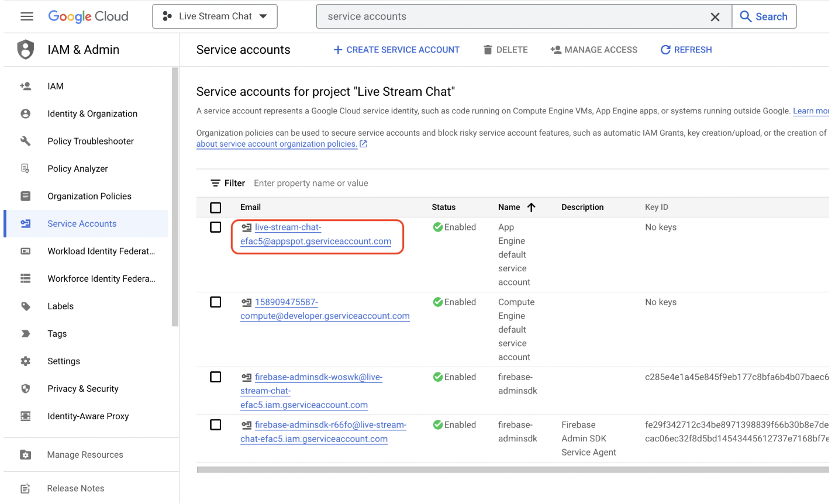Open Organization Policies in sidebar

[x=89, y=196]
